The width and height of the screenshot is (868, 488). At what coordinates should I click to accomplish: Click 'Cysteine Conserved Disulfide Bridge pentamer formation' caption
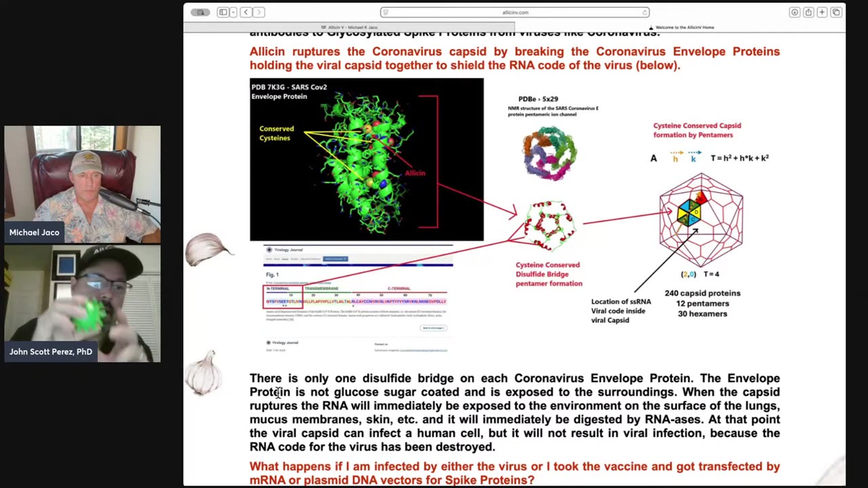coord(548,274)
